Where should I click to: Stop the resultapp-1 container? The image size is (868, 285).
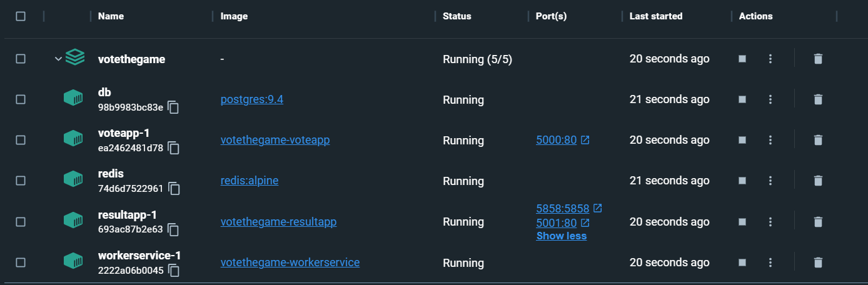point(742,221)
